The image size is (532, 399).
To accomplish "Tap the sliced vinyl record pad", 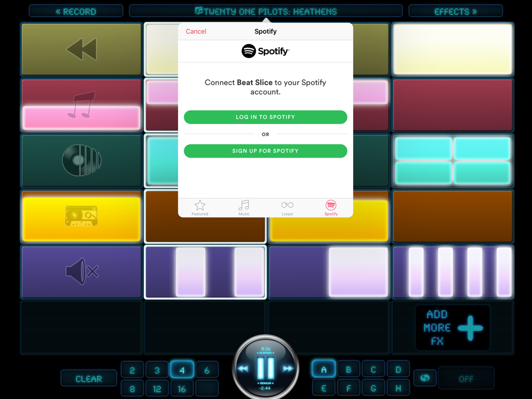I will tap(81, 161).
